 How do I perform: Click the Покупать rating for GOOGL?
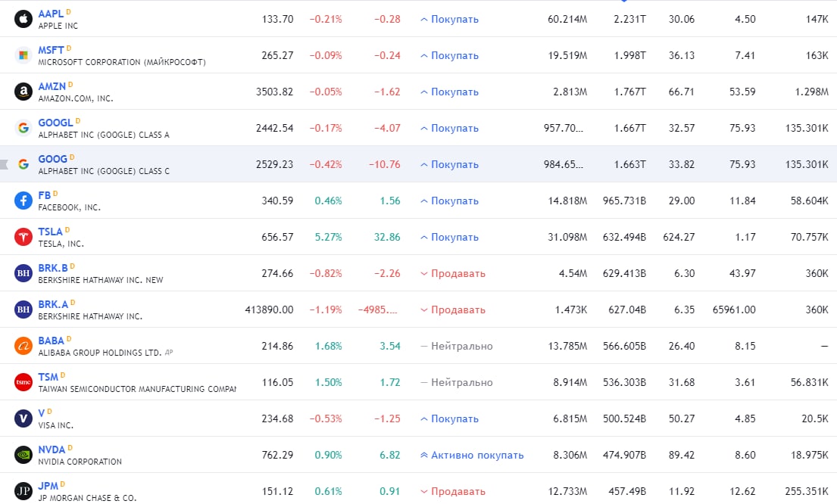click(x=449, y=128)
